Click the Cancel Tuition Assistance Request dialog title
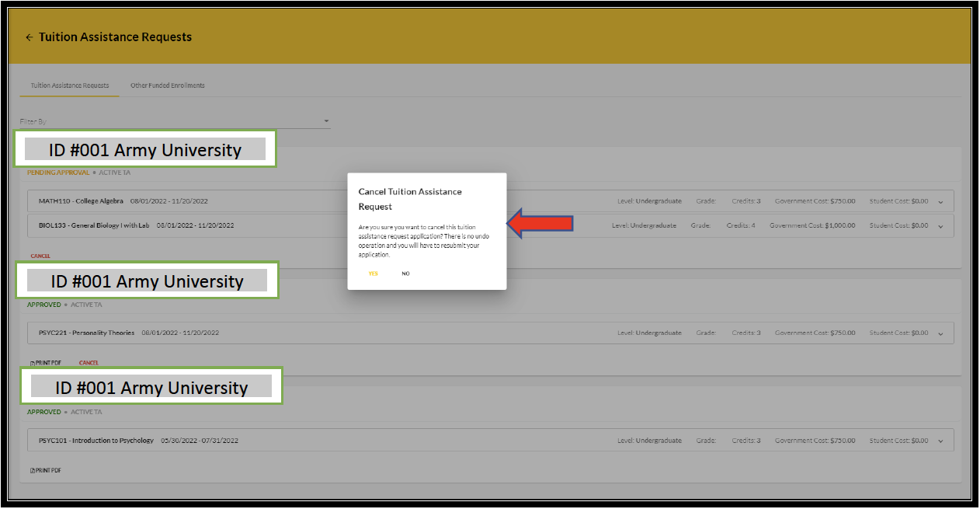This screenshot has width=980, height=509. 410,199
